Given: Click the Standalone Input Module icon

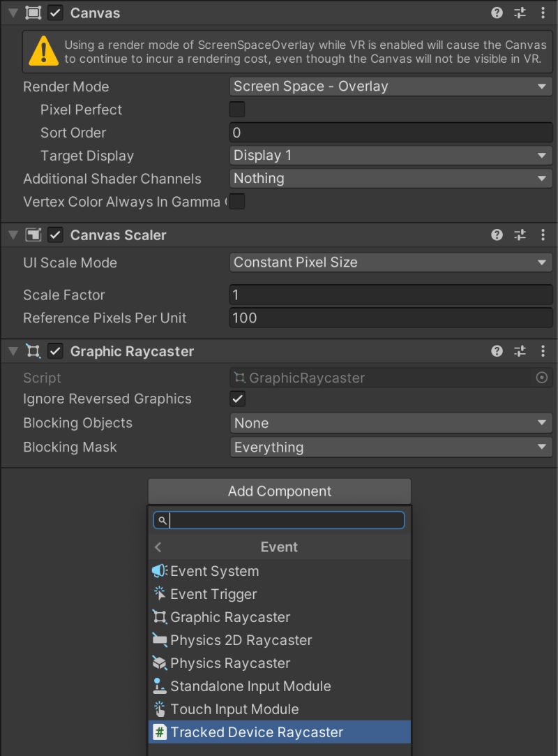Looking at the screenshot, I should 158,686.
